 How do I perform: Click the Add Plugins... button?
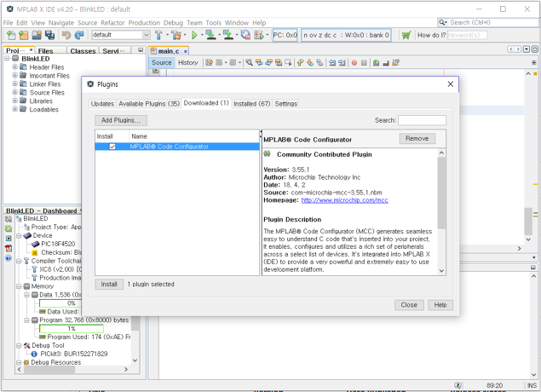(121, 120)
